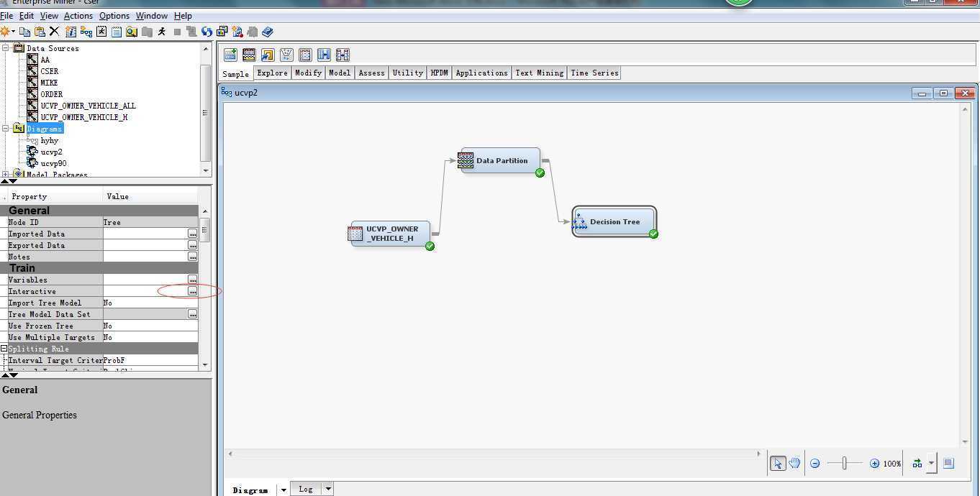Switch to the HPDM tab
980x496 pixels.
[439, 73]
